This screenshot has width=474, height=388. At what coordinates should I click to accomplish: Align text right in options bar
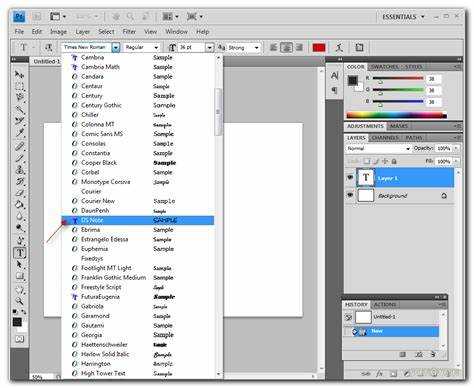299,47
